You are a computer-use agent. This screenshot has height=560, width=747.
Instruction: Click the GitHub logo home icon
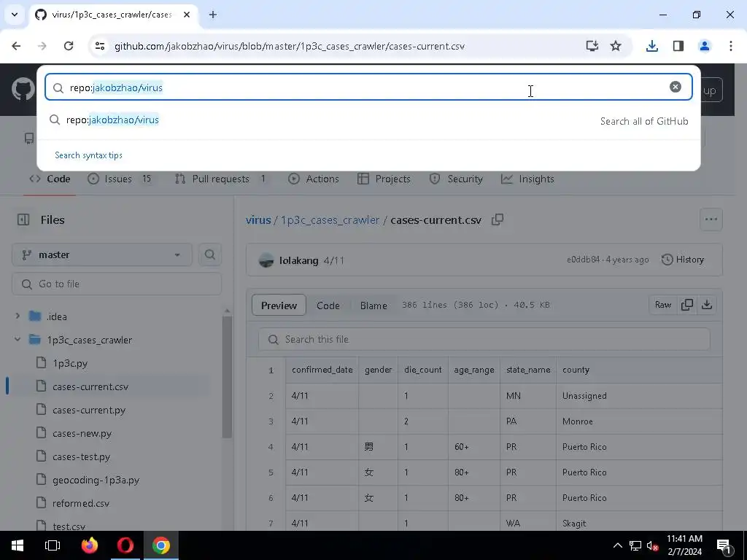[23, 90]
